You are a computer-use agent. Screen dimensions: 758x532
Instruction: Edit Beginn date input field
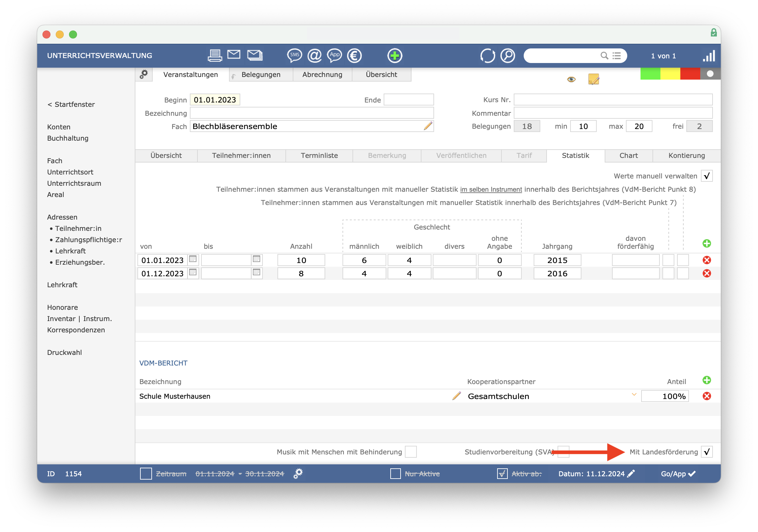216,99
